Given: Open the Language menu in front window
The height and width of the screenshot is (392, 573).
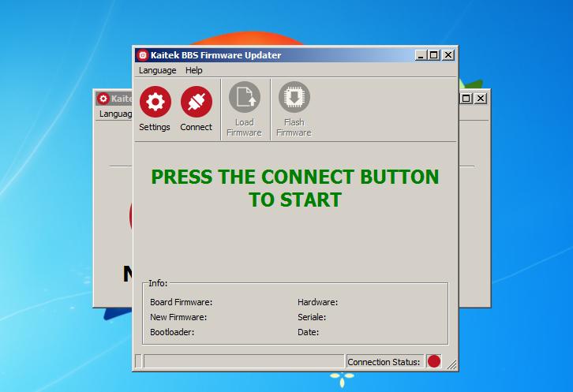Looking at the screenshot, I should click(x=158, y=70).
